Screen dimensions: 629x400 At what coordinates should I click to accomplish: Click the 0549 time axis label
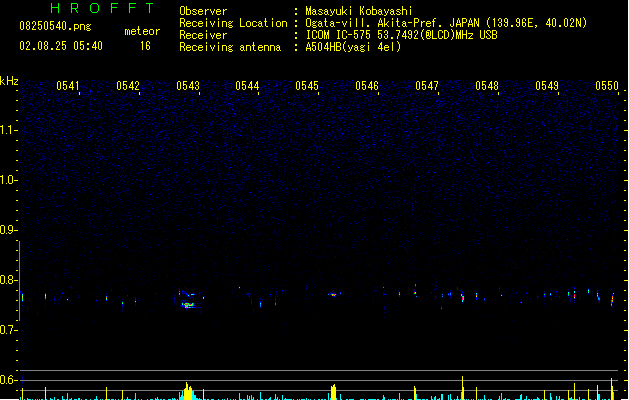(x=547, y=86)
